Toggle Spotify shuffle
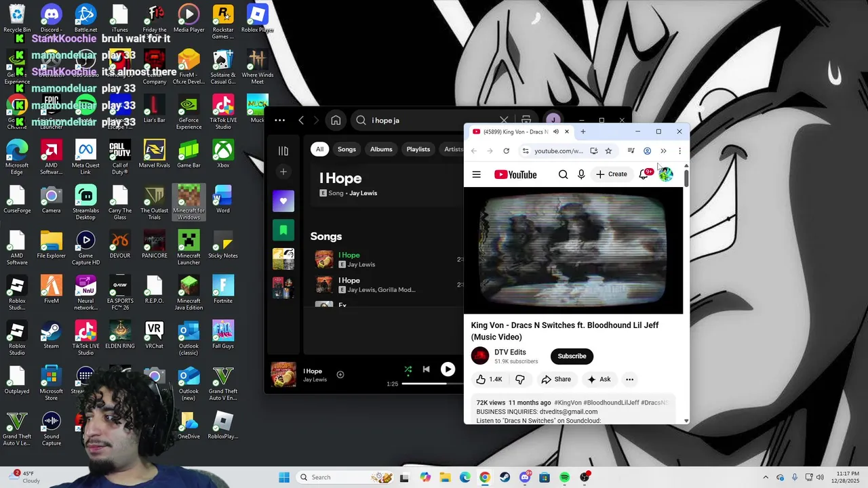 (408, 369)
